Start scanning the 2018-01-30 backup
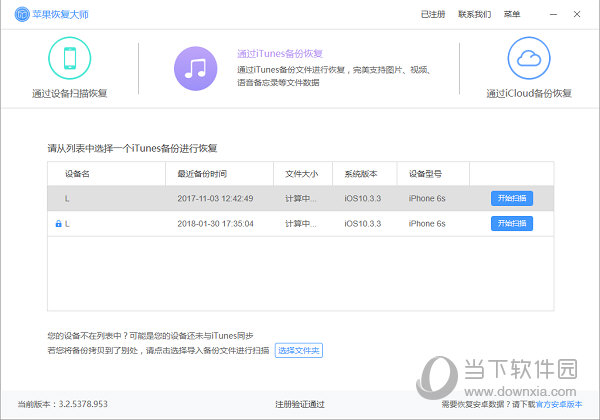 512,223
